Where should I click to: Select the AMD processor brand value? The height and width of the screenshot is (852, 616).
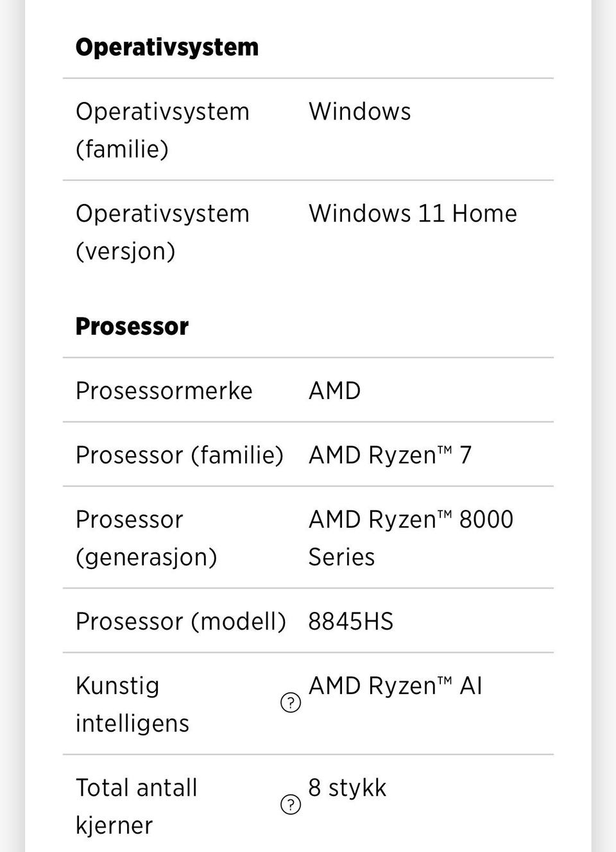tap(335, 391)
